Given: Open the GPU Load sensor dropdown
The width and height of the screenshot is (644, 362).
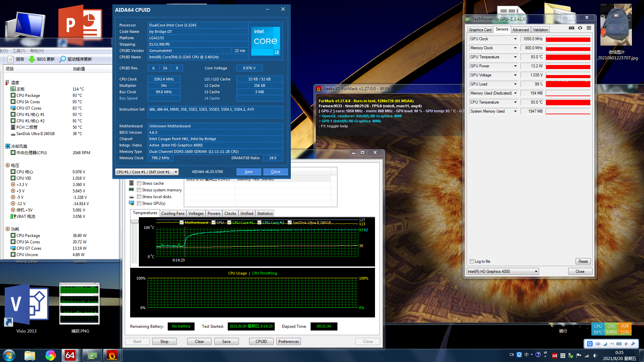Looking at the screenshot, I should 515,84.
